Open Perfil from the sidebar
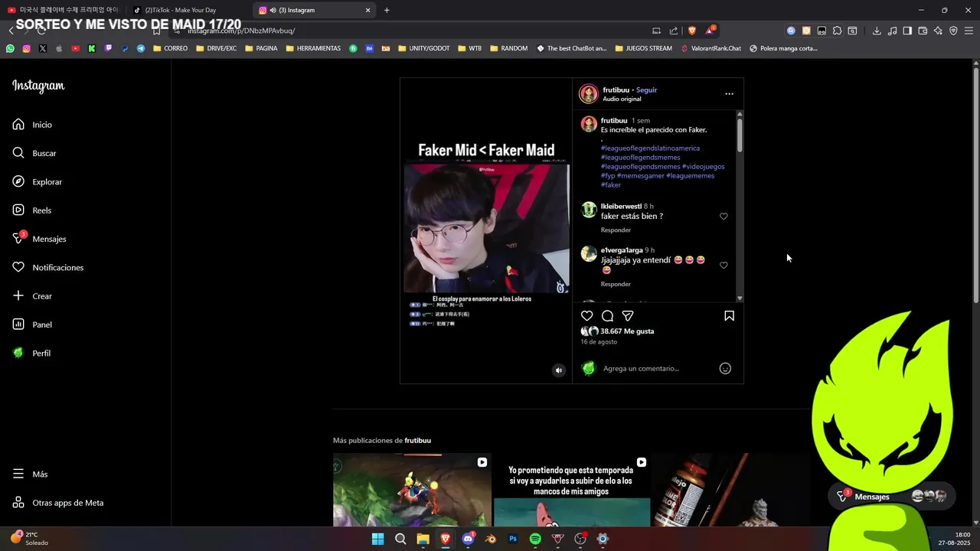 (x=31, y=353)
